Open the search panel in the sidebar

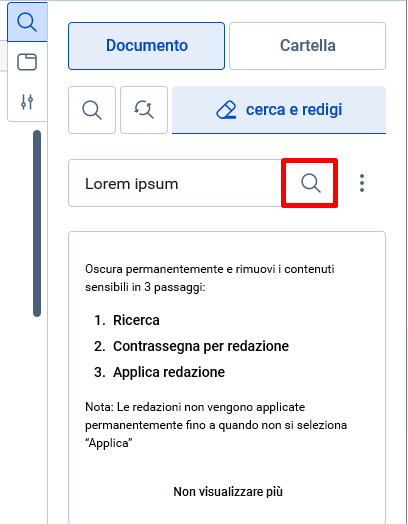point(27,22)
